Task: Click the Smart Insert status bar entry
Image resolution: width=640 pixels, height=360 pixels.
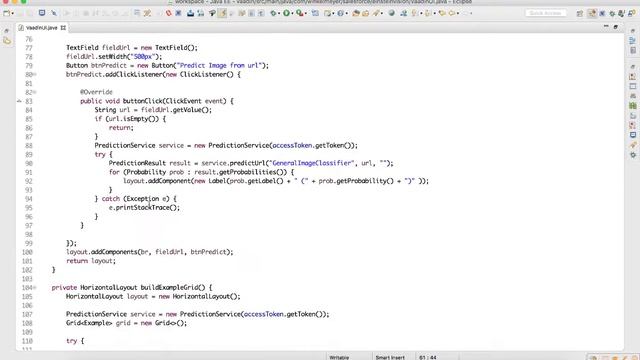Action: tap(390, 357)
